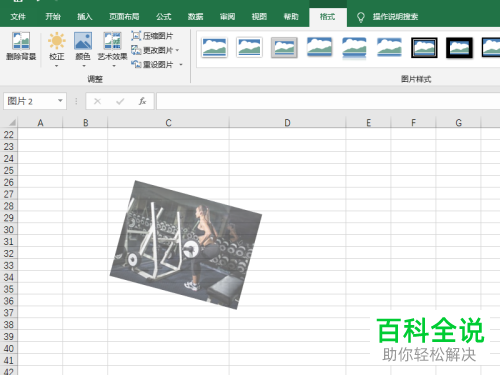Screen dimensions: 500x375
Task: Apply the sixth picture style with soft edges
Action: pyautogui.click(x=389, y=48)
